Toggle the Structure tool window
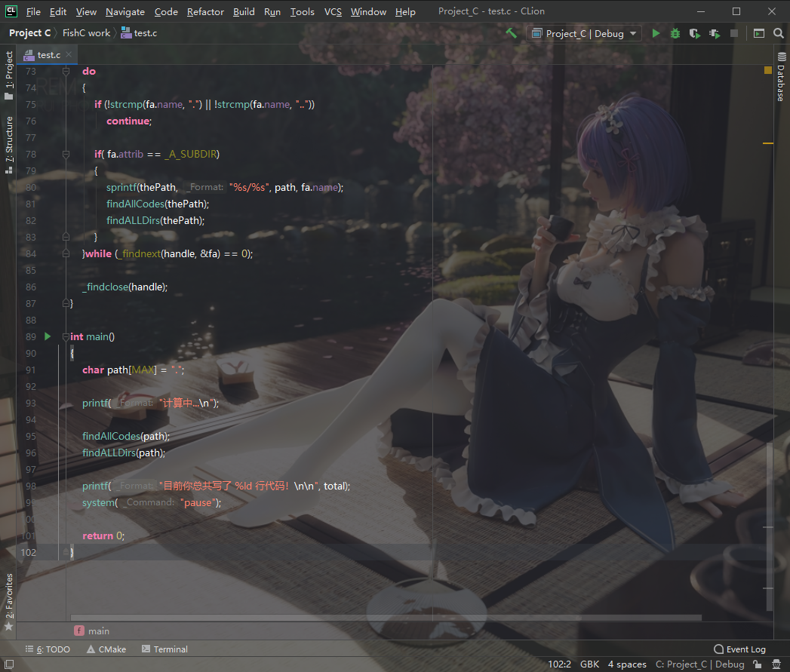 tap(8, 145)
